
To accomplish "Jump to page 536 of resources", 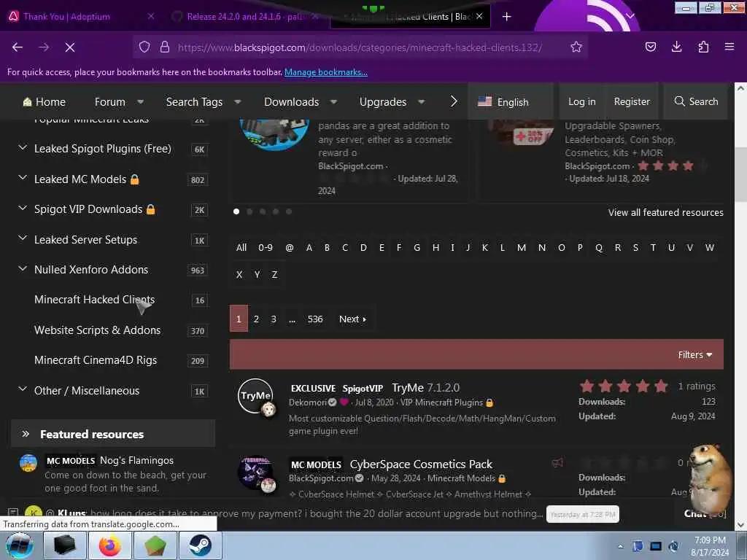I will pos(315,319).
